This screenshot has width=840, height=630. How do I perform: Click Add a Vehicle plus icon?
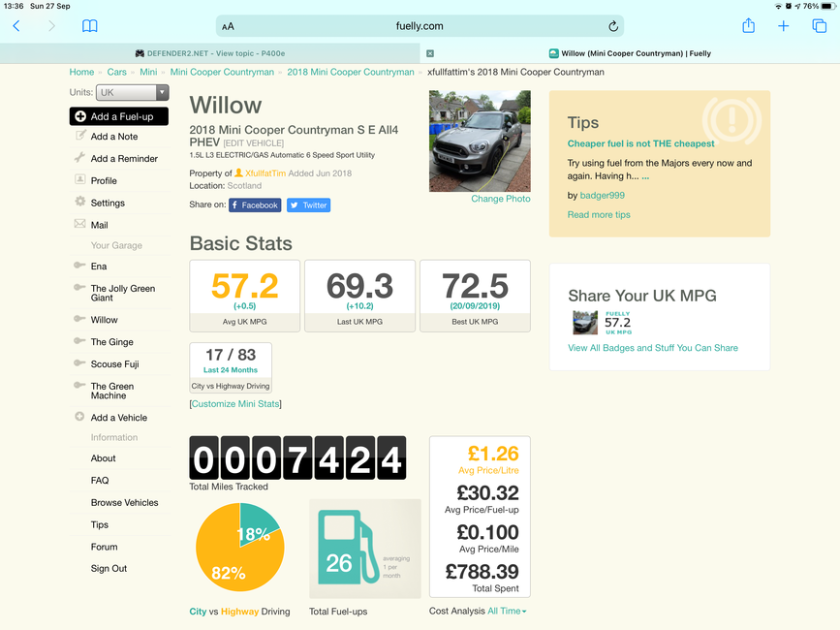(79, 416)
